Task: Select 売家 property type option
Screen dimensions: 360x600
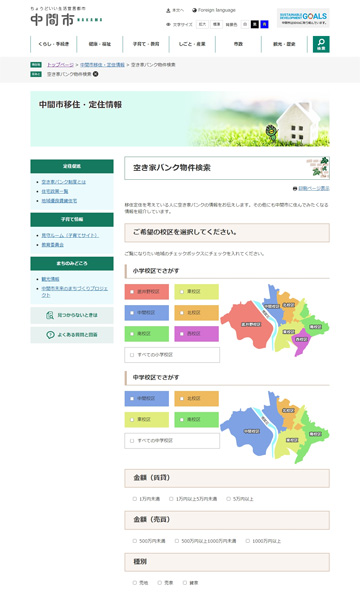Action: [x=160, y=582]
